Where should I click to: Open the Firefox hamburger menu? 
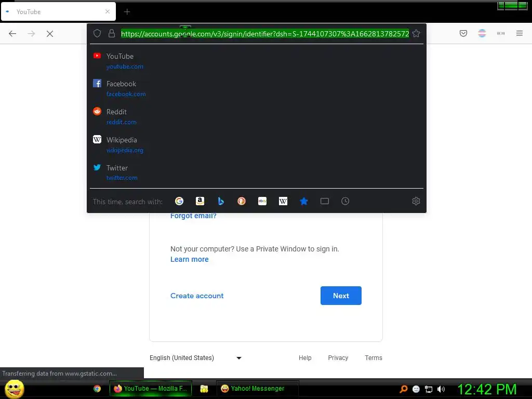[519, 33]
